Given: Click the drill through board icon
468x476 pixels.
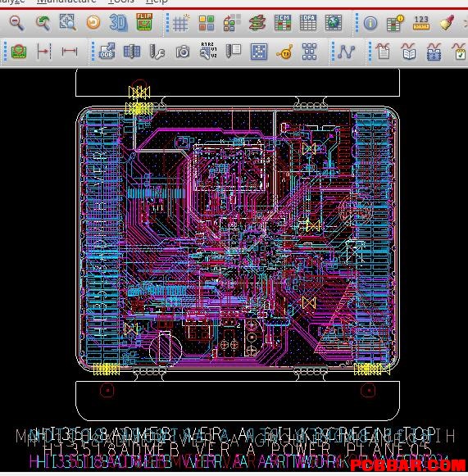Looking at the screenshot, I should click(132, 52).
